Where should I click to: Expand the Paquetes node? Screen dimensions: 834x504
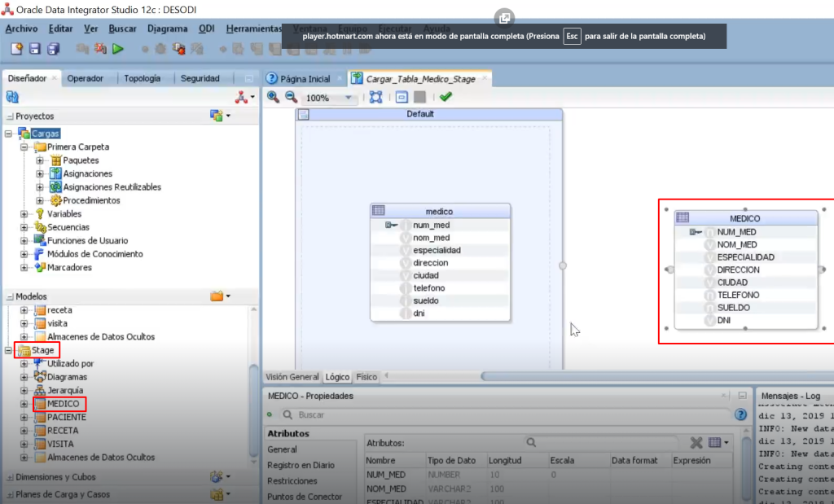40,160
